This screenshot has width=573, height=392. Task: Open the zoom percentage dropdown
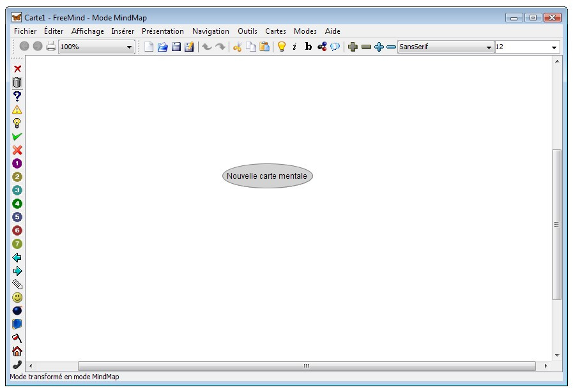[128, 47]
